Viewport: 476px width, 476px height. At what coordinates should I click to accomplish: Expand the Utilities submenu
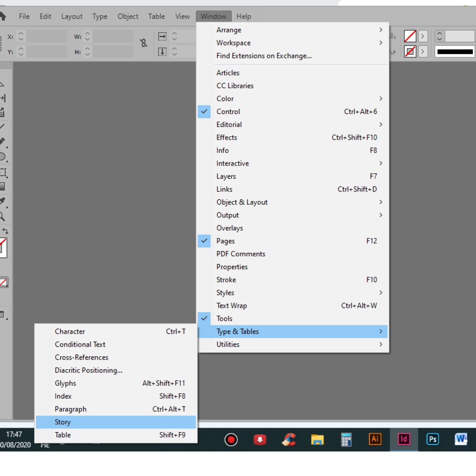pos(293,345)
